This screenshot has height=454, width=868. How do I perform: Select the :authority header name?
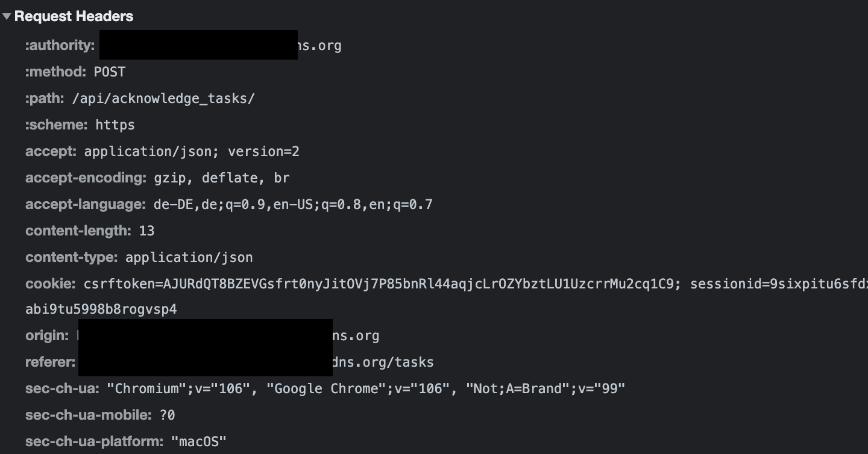click(60, 45)
